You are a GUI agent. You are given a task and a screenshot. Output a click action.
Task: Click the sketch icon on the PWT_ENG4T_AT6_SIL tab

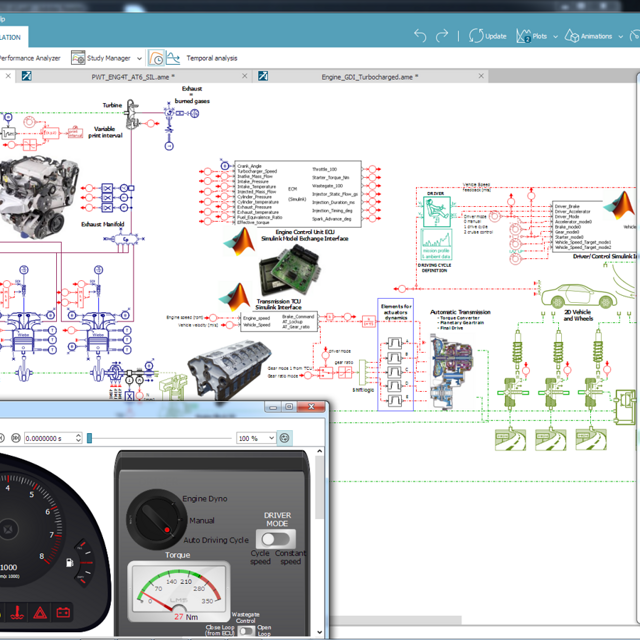click(27, 76)
